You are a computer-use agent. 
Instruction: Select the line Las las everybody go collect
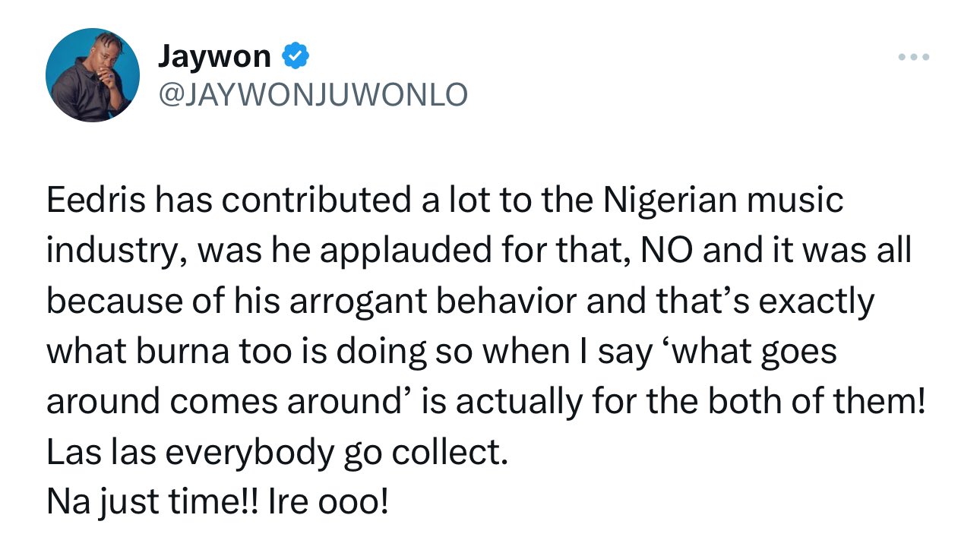pos(277,453)
